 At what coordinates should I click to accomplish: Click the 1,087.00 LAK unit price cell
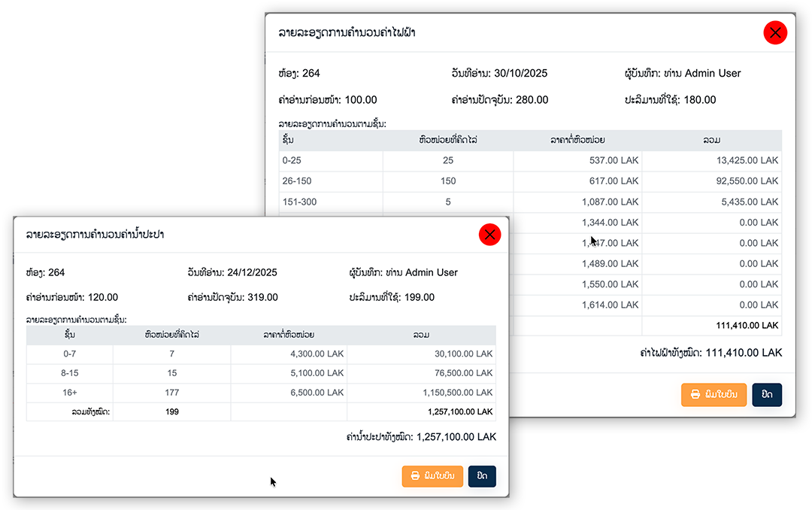pyautogui.click(x=577, y=202)
